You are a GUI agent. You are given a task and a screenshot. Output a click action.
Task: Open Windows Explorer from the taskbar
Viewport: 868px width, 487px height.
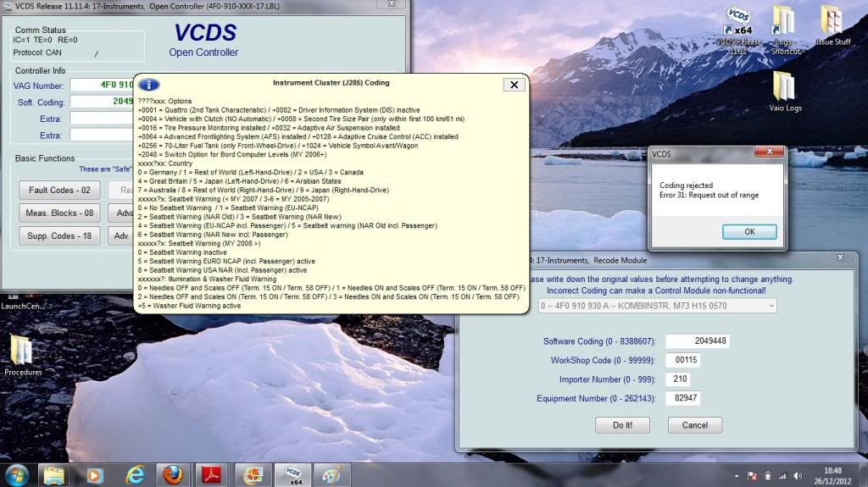pyautogui.click(x=54, y=475)
